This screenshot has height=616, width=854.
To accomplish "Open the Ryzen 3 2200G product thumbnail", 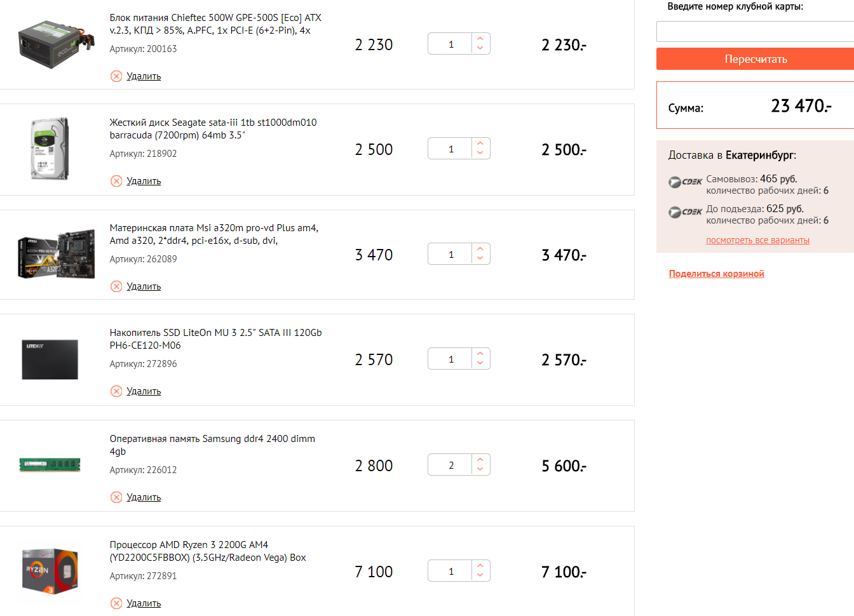I will (50, 571).
